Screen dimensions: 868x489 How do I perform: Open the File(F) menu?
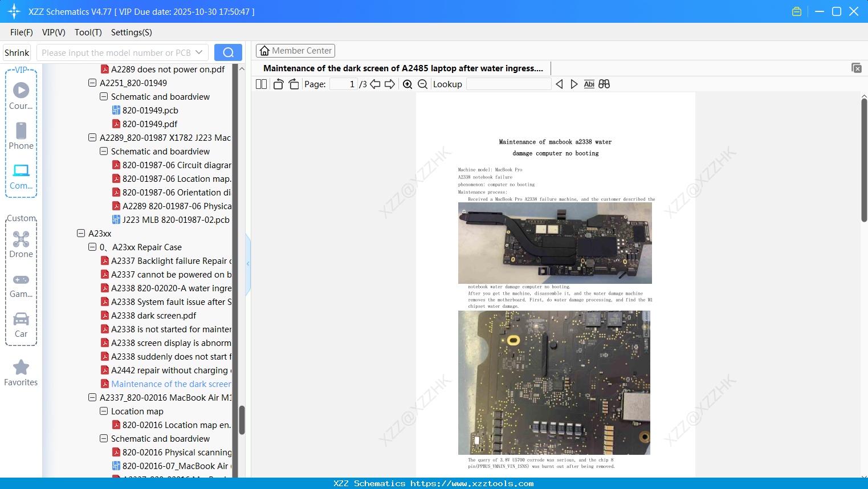tap(22, 32)
